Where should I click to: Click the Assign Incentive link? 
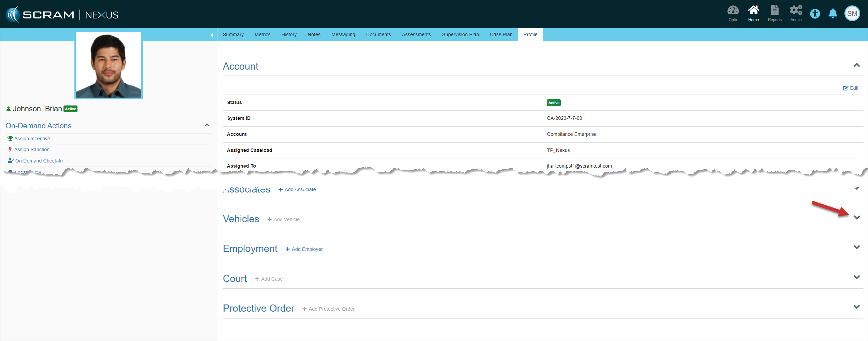[32, 139]
